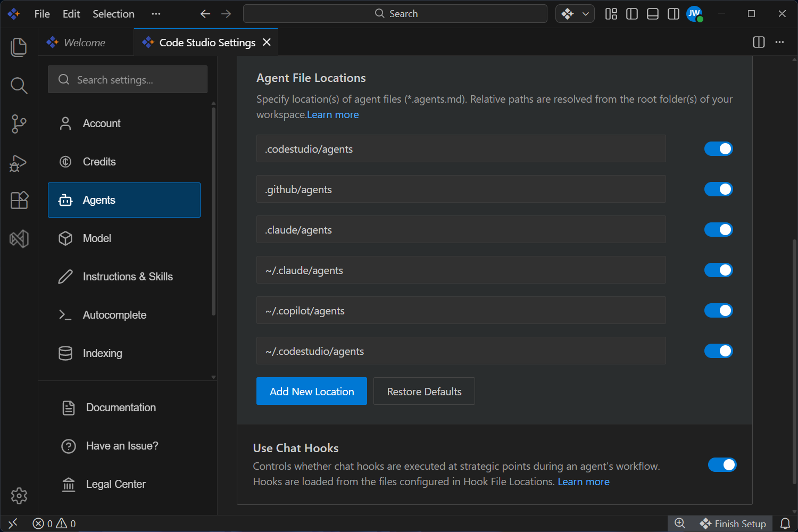Click sidebar list scroll down arrow
The image size is (798, 532).
click(x=213, y=377)
